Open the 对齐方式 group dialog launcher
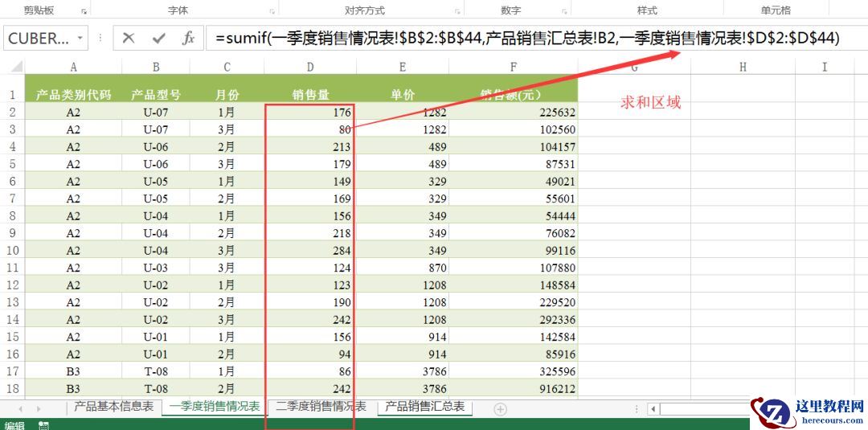The height and width of the screenshot is (430, 868). click(458, 11)
